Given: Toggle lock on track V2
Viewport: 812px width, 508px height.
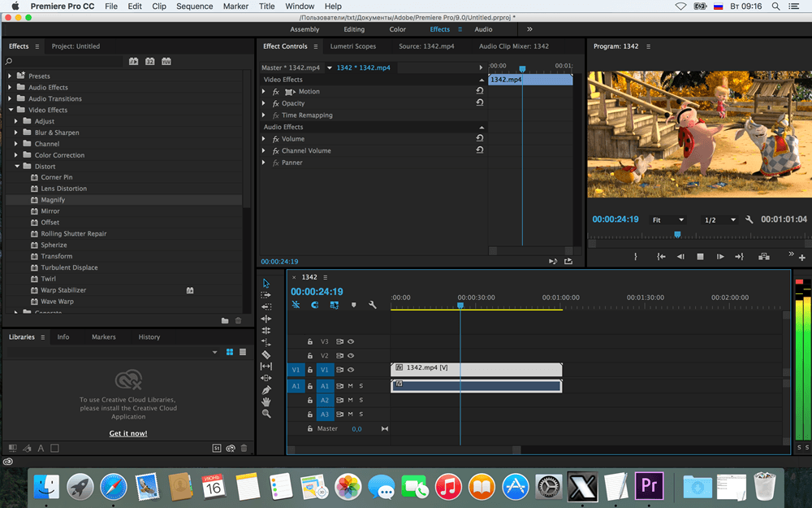Looking at the screenshot, I should 309,356.
